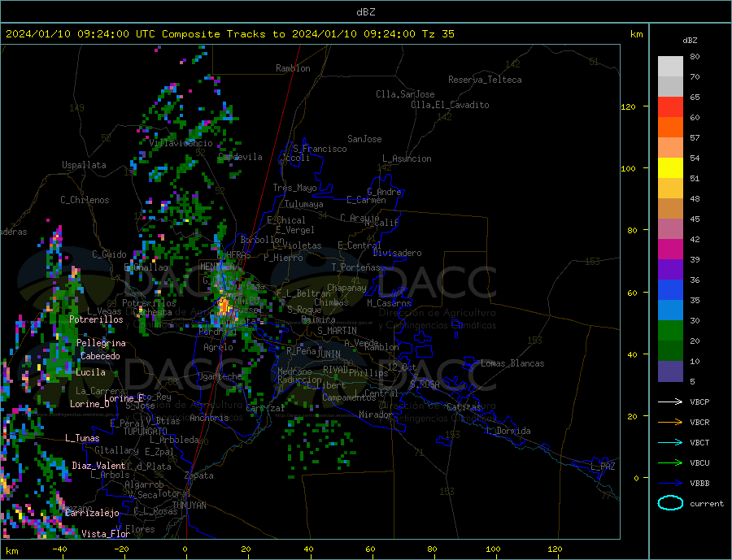Image resolution: width=732 pixels, height=560 pixels.
Task: Click the 'L_PAZ' map label
Action: point(603,467)
